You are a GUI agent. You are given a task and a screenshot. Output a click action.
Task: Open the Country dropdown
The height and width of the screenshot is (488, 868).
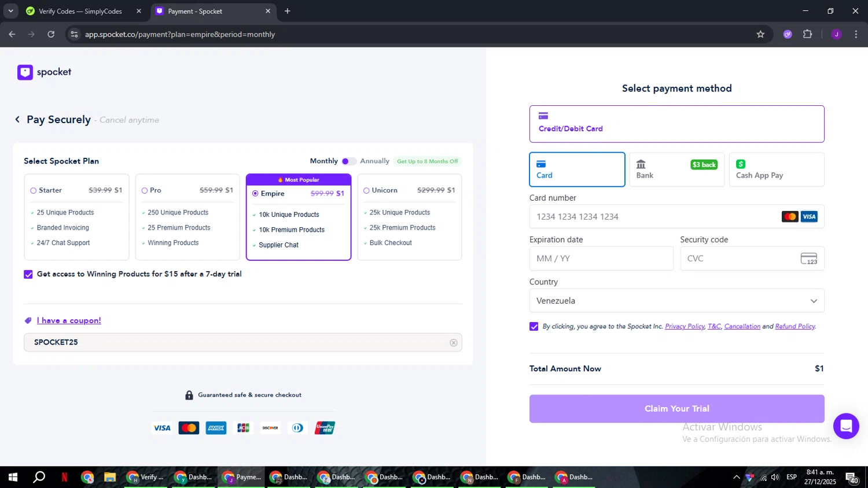[676, 301]
